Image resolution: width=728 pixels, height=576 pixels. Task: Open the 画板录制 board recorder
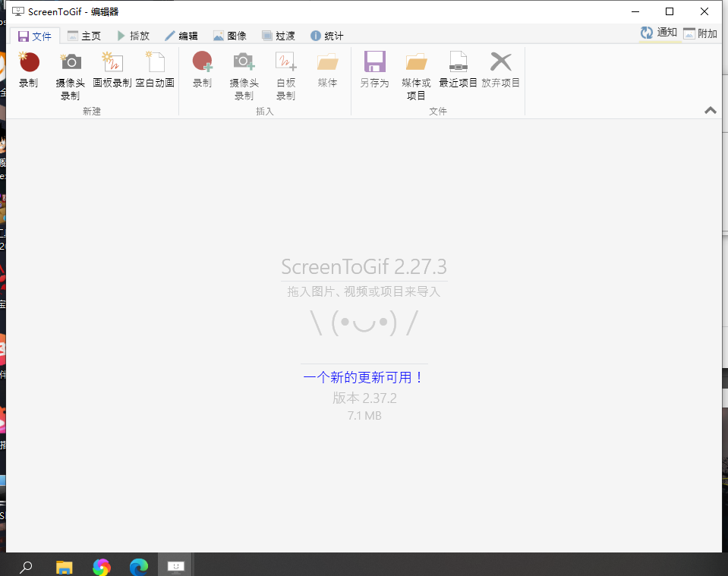(x=112, y=62)
